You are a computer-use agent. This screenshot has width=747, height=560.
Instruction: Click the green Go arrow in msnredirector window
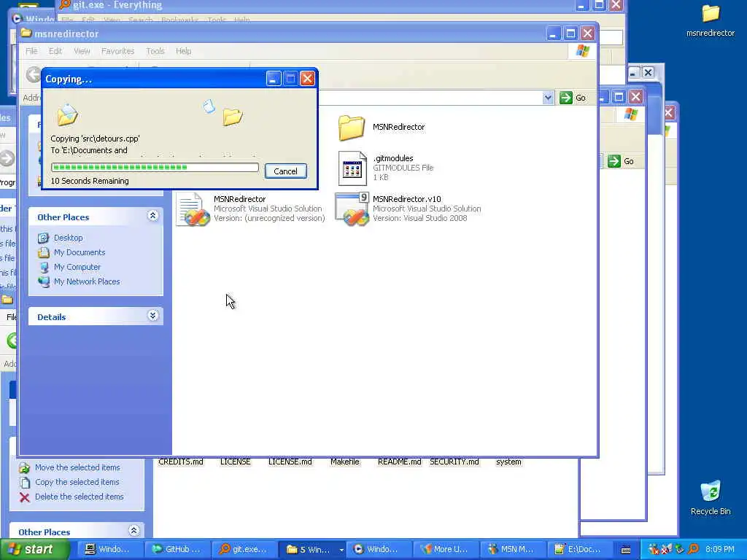point(566,98)
